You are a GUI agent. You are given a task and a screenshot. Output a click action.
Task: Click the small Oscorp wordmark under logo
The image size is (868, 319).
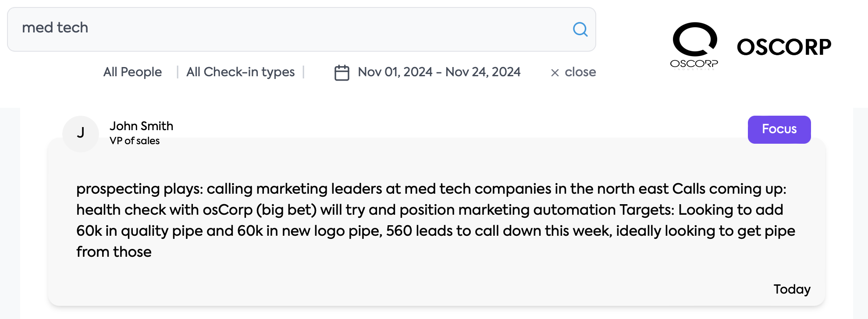click(694, 64)
